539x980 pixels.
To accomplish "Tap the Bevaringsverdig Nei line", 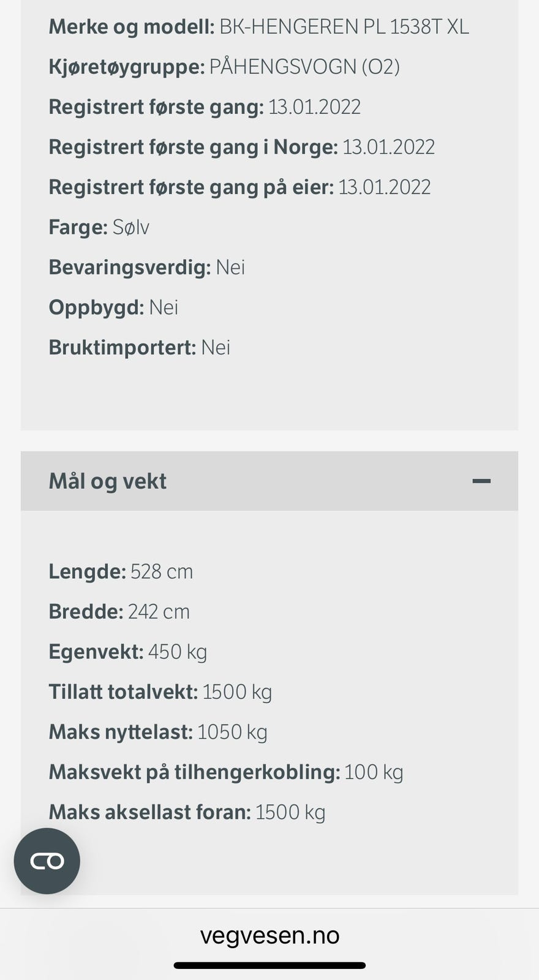I will click(146, 268).
